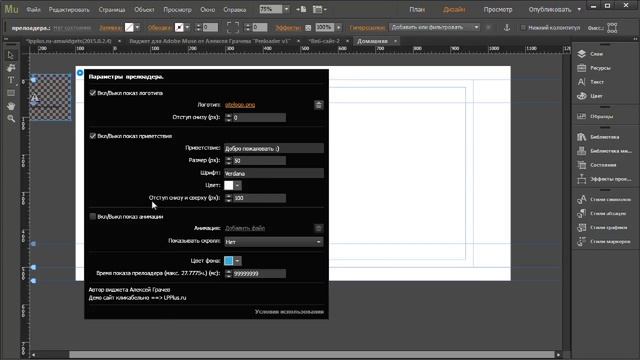This screenshot has width=640, height=360.
Task: Click the blue widget options arrow button
Action: pos(80,73)
